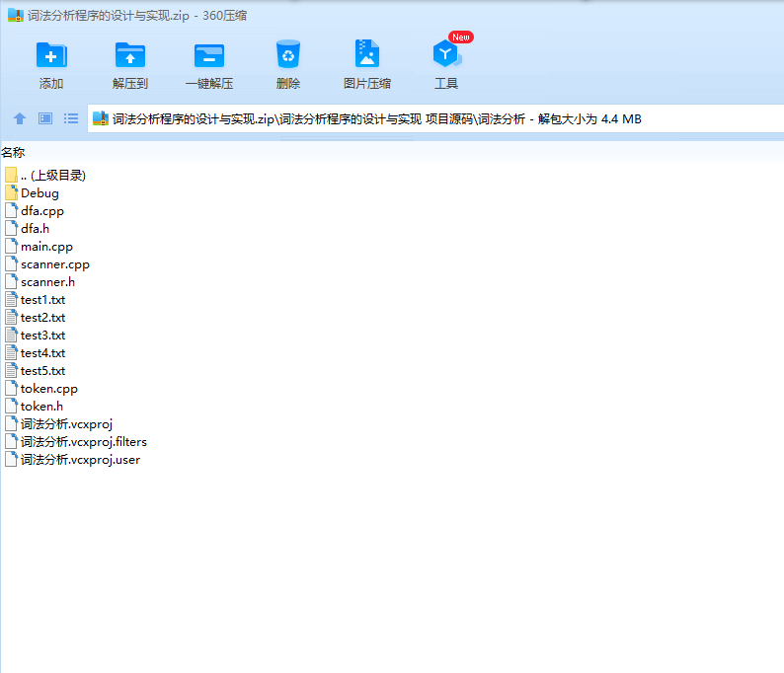Viewport: 784px width, 673px height.
Task: Click the file icon beside token.cpp
Action: pos(11,389)
